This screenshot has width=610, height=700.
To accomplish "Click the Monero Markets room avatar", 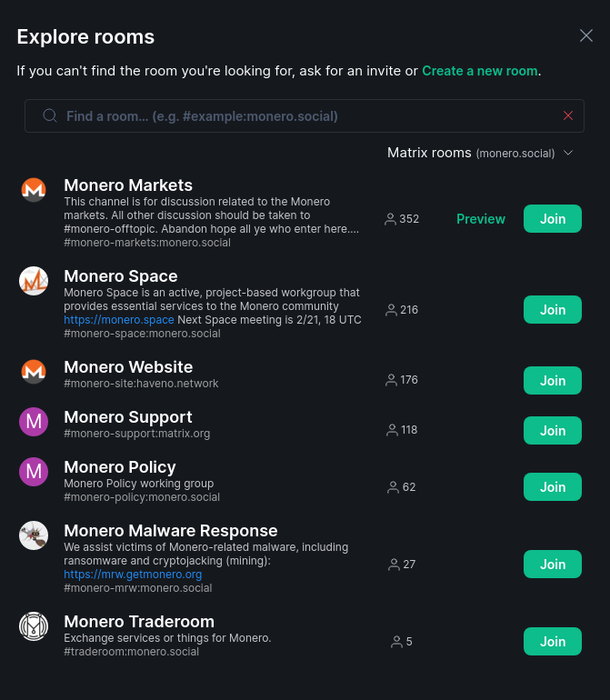I will pos(34,190).
